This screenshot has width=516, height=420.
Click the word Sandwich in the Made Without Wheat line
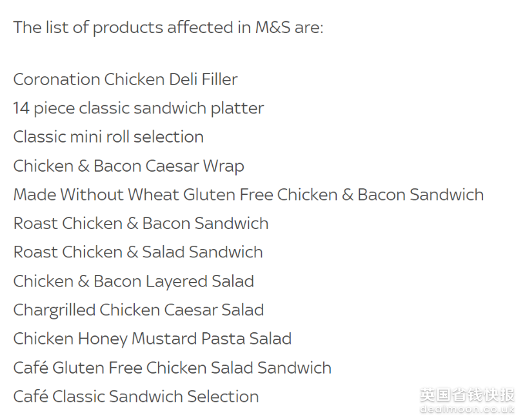[x=446, y=195]
